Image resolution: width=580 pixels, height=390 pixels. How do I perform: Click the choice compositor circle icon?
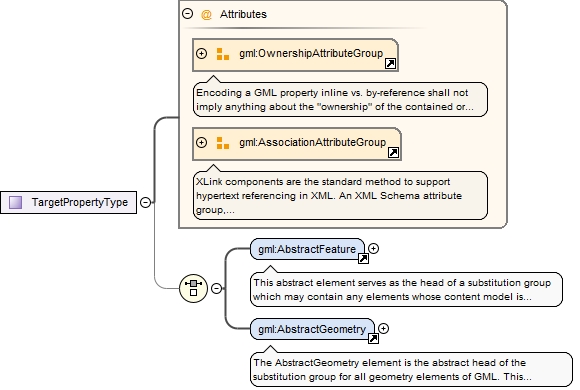[x=193, y=288]
